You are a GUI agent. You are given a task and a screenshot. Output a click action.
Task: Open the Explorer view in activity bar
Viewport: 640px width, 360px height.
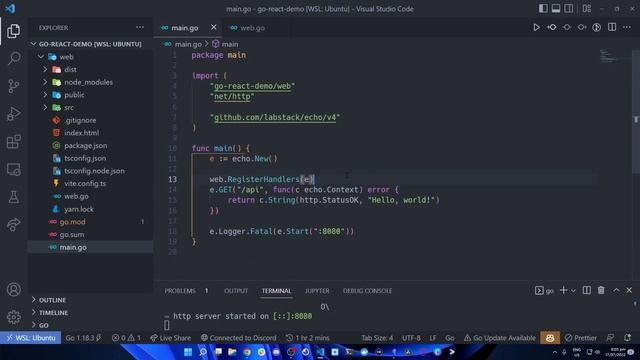coord(13,31)
